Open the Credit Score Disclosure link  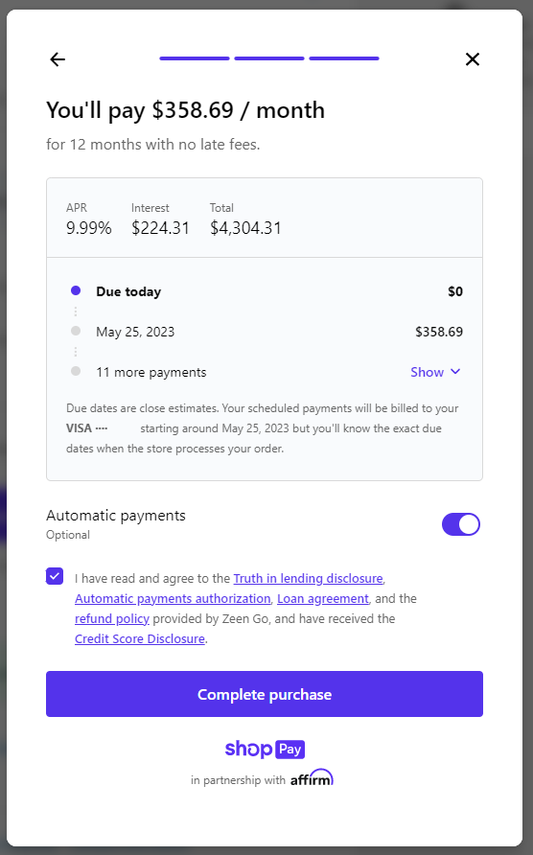pyautogui.click(x=140, y=639)
